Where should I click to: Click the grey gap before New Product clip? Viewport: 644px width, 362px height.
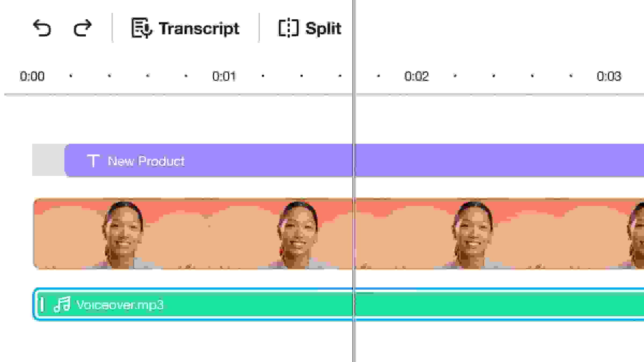48,160
